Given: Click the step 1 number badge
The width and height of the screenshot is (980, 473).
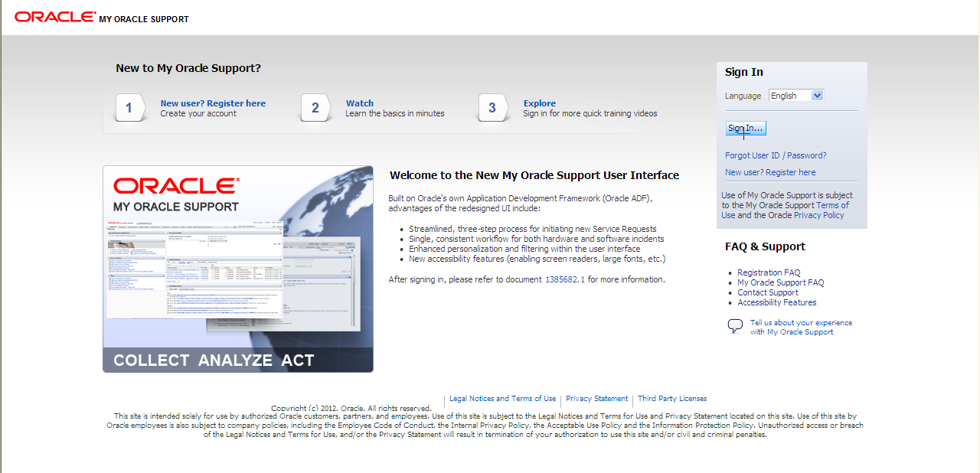Looking at the screenshot, I should (130, 108).
